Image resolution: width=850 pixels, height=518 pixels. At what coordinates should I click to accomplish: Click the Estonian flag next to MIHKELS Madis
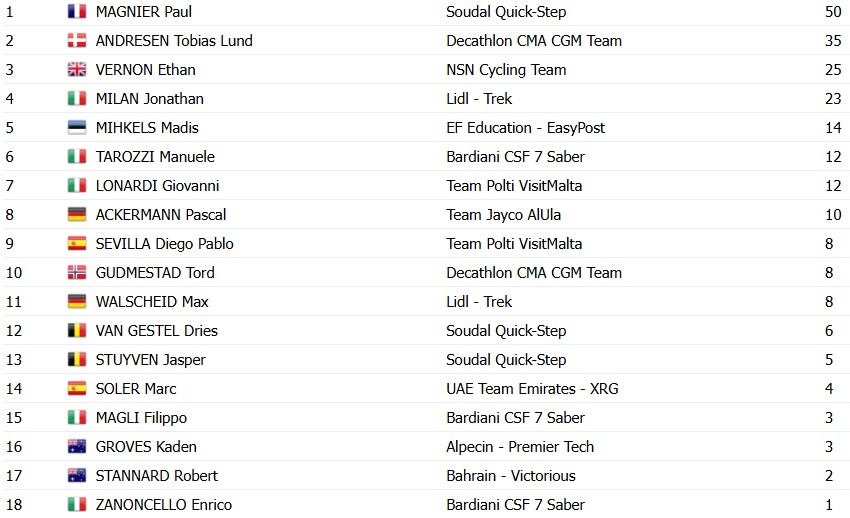[x=76, y=127]
